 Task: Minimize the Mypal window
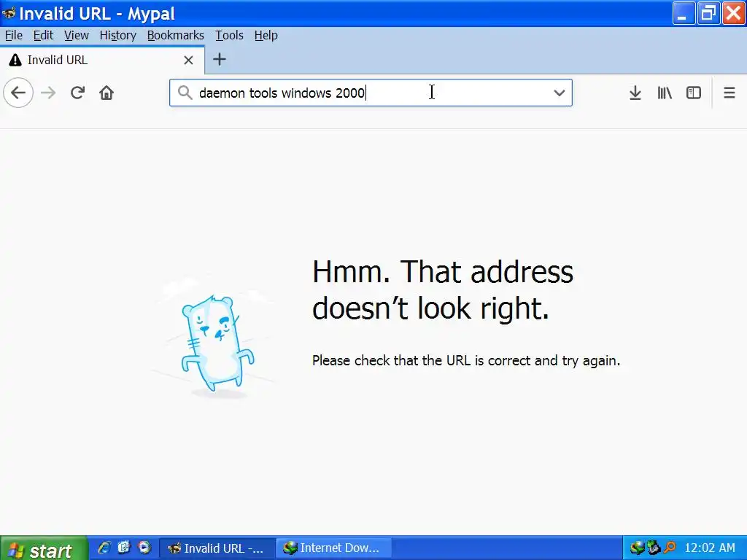[x=683, y=13]
